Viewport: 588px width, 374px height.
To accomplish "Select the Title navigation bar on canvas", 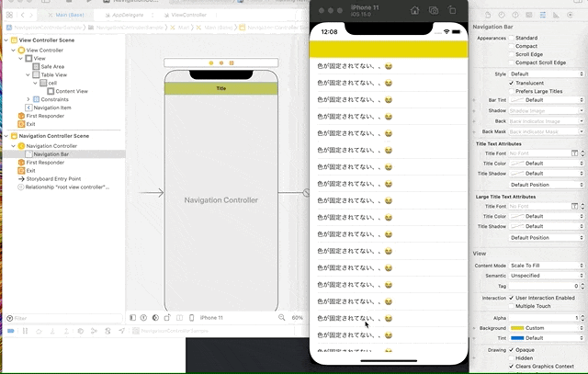I will [x=221, y=88].
